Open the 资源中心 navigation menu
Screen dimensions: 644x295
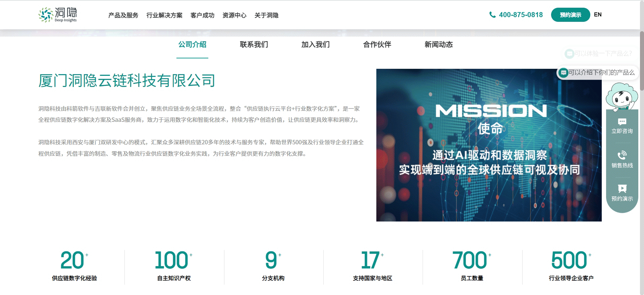[x=234, y=15]
